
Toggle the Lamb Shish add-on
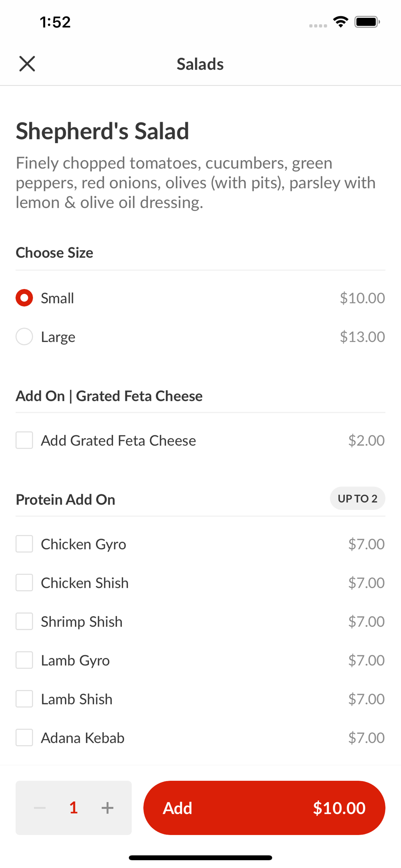click(24, 699)
